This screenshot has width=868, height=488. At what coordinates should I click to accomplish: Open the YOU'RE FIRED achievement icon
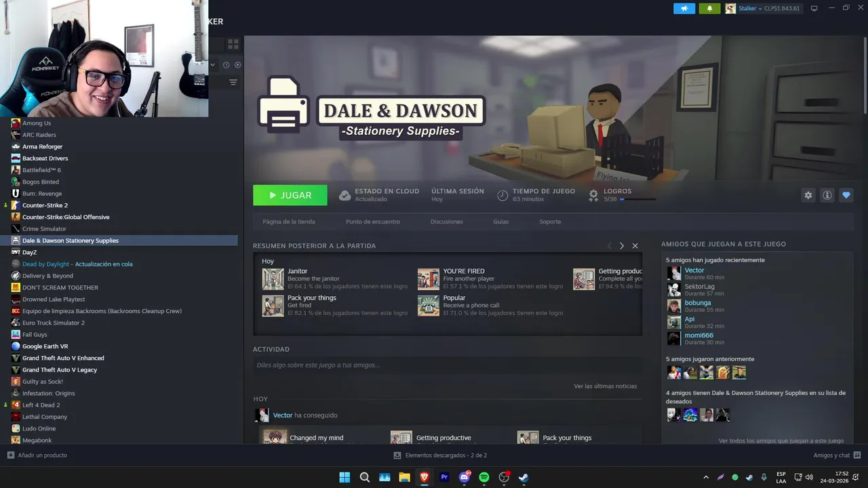click(429, 279)
